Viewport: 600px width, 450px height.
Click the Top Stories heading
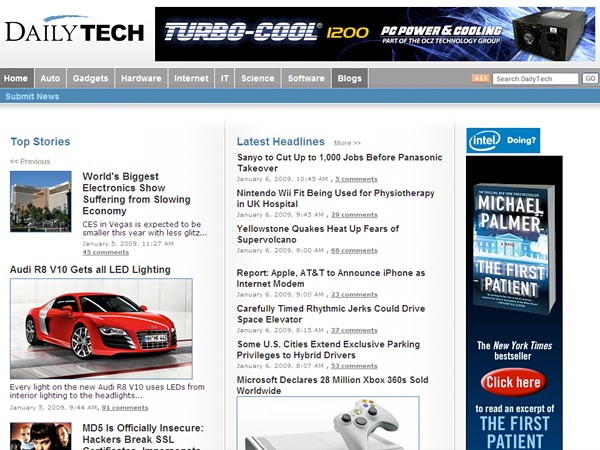coord(40,142)
